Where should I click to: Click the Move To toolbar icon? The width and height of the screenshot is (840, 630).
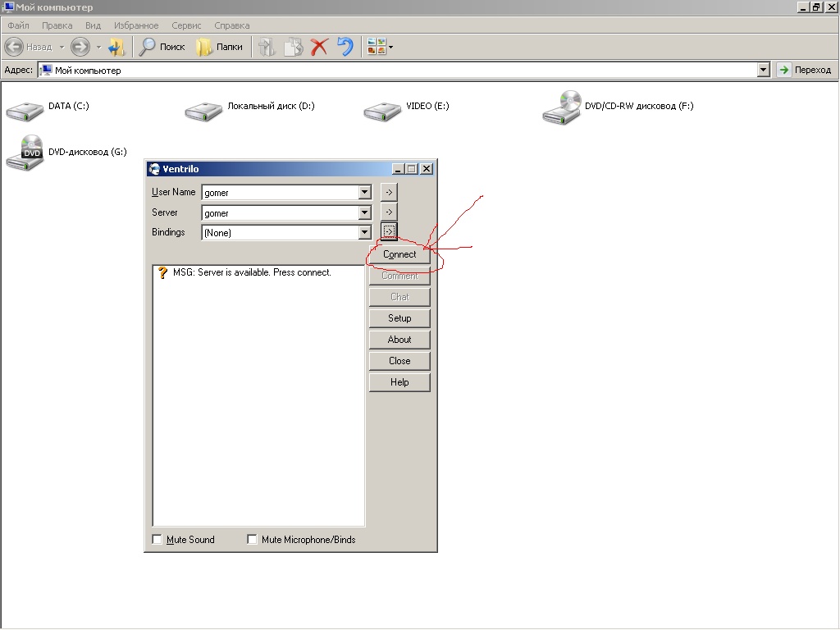pyautogui.click(x=267, y=47)
